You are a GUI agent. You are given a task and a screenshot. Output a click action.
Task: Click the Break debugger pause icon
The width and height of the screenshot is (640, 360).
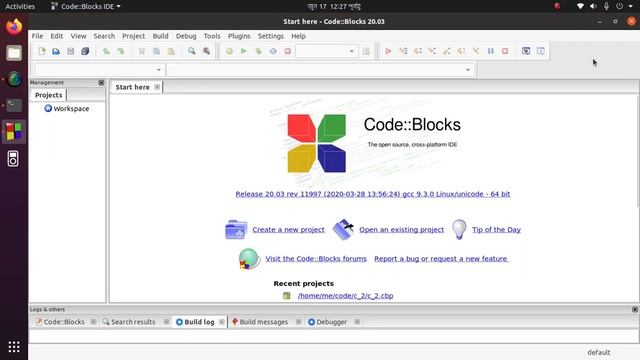coord(491,51)
